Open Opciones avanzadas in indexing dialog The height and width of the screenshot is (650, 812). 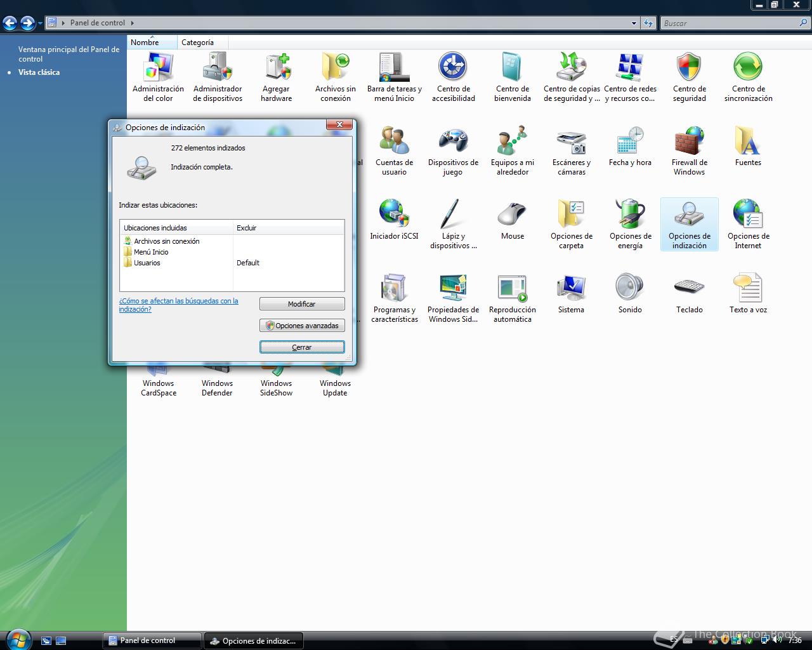tap(302, 326)
